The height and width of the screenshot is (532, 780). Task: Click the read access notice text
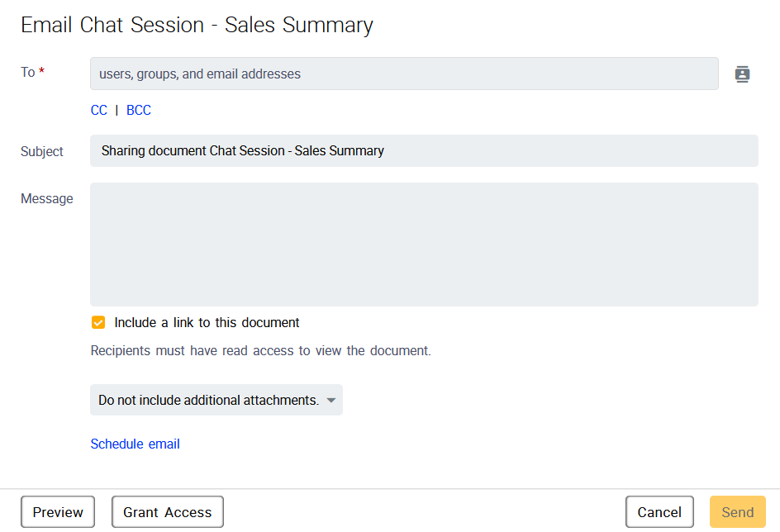260,351
